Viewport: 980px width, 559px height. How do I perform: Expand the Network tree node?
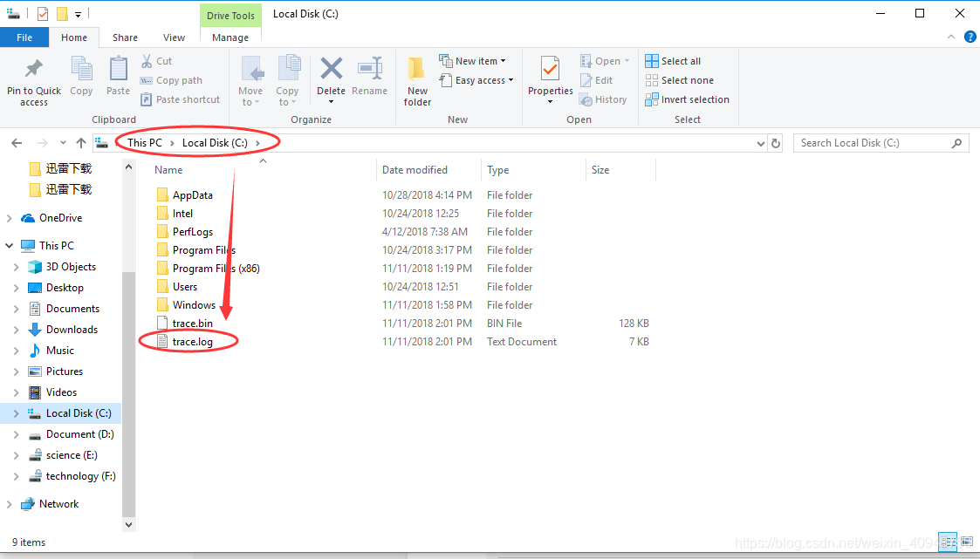coord(9,504)
